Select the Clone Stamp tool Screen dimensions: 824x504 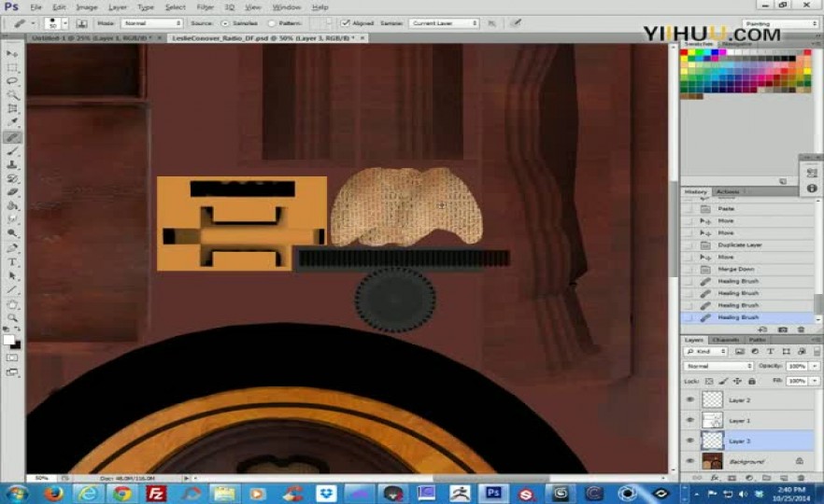(12, 165)
